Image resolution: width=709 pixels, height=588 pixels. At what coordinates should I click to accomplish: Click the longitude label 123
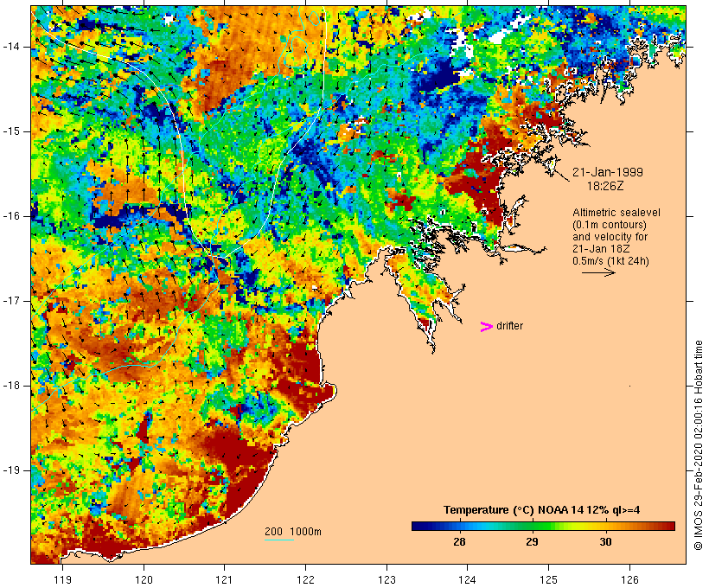386,579
